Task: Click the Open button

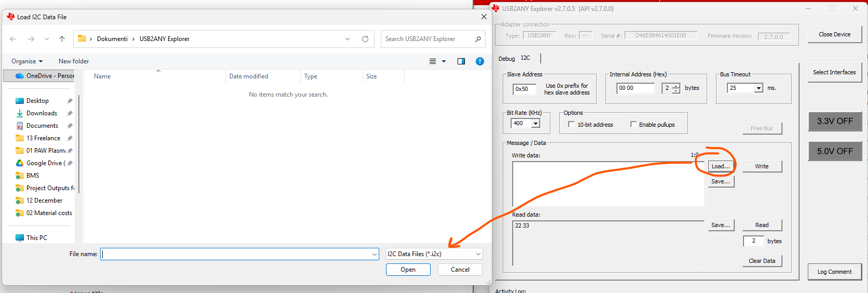Action: (408, 270)
